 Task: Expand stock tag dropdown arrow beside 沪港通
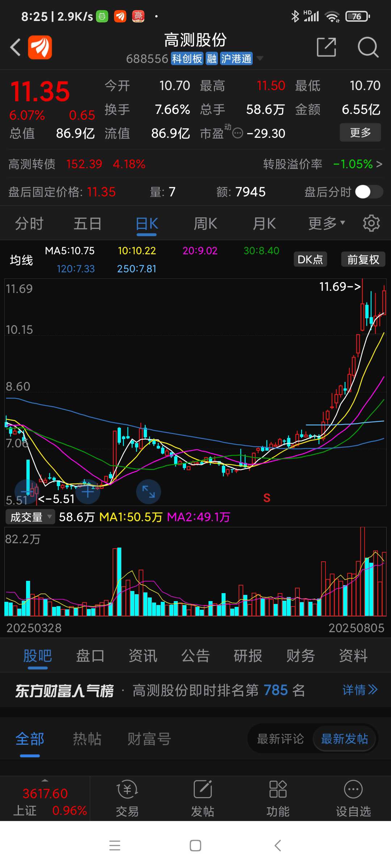click(x=260, y=58)
